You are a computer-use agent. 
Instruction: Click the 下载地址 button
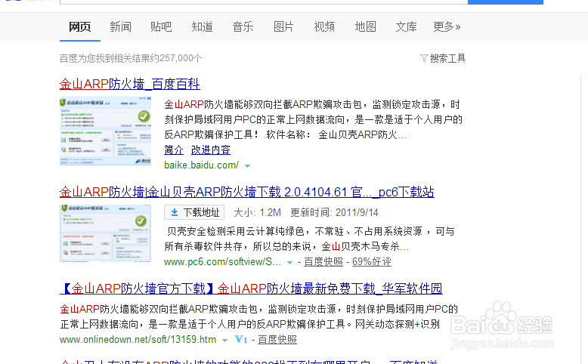(x=194, y=212)
